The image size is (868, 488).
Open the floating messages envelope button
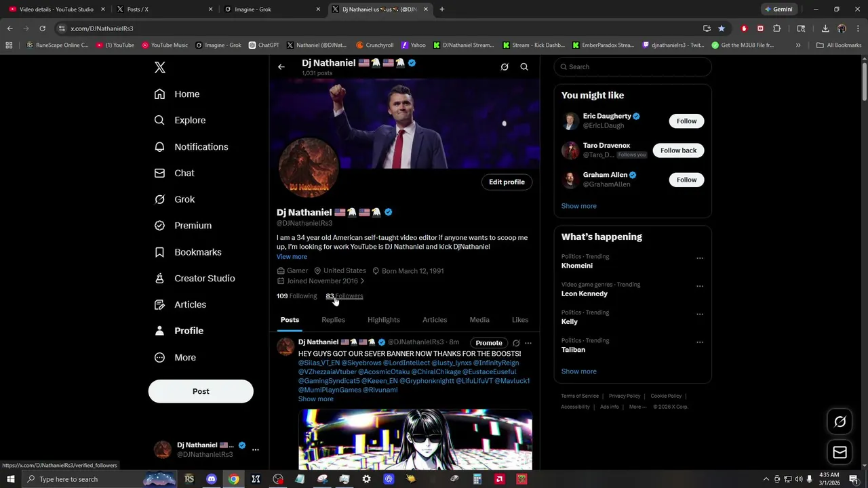[840, 452]
